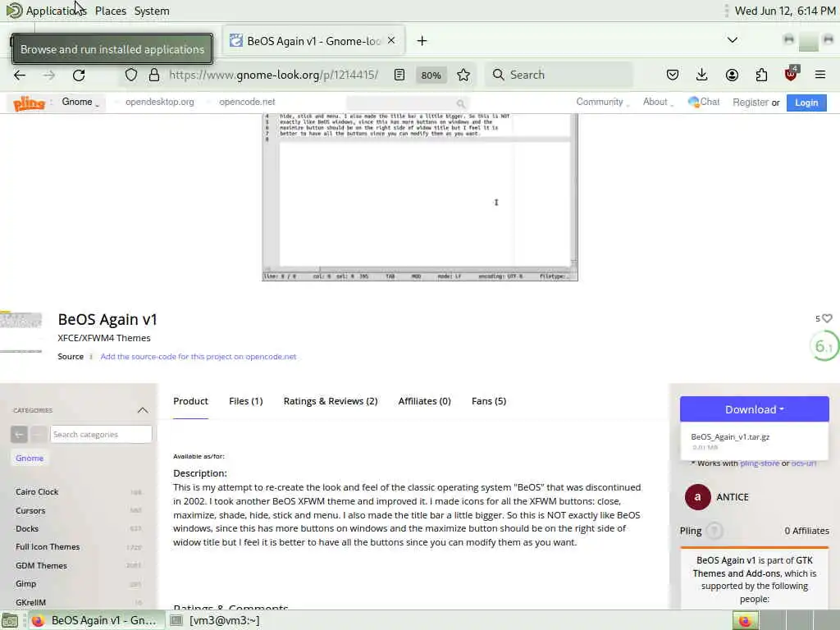Click the Register link

point(750,103)
